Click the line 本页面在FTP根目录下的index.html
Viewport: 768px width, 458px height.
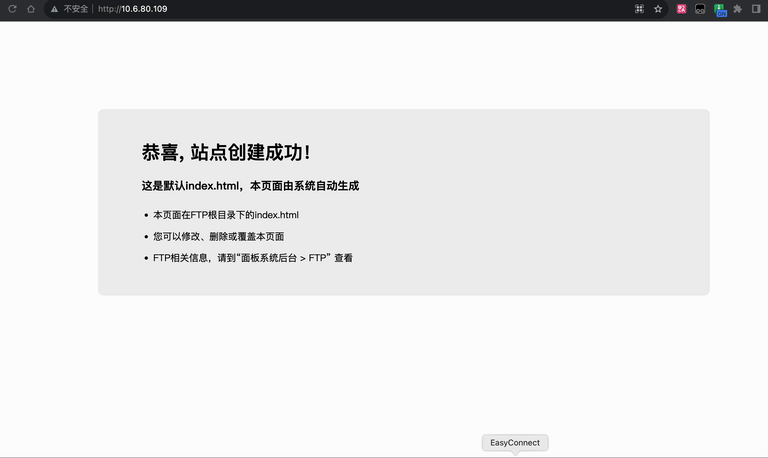point(226,215)
